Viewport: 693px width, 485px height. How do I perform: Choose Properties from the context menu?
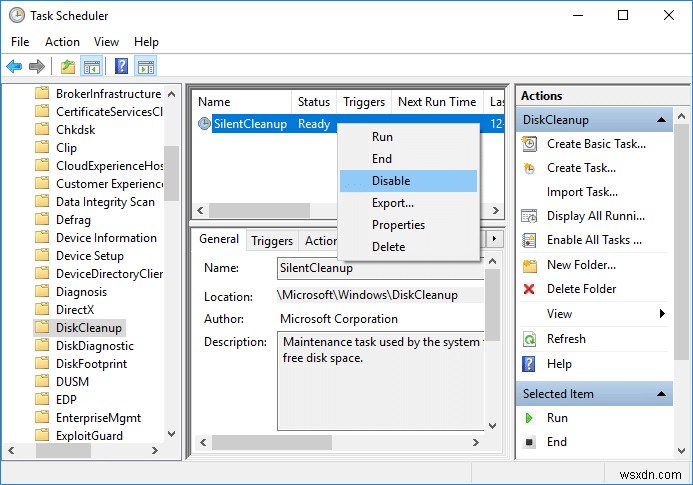tap(408, 225)
